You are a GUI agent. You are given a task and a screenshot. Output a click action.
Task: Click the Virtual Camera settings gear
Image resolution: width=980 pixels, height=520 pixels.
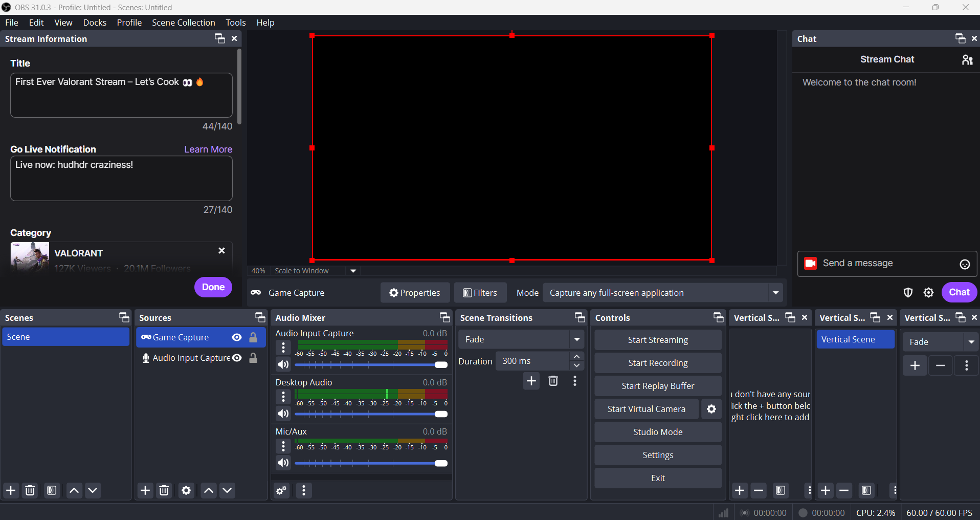(x=711, y=409)
